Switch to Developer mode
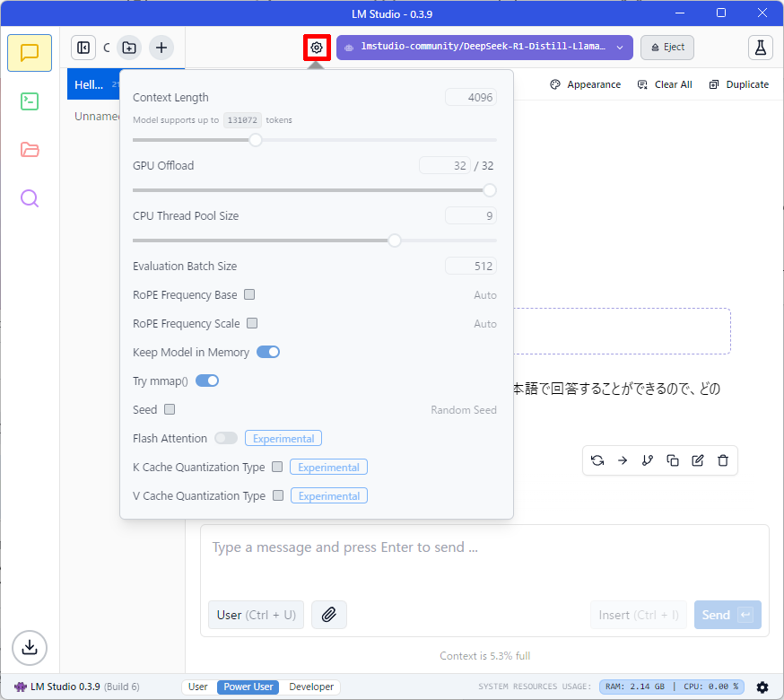Image resolution: width=784 pixels, height=700 pixels. (311, 687)
